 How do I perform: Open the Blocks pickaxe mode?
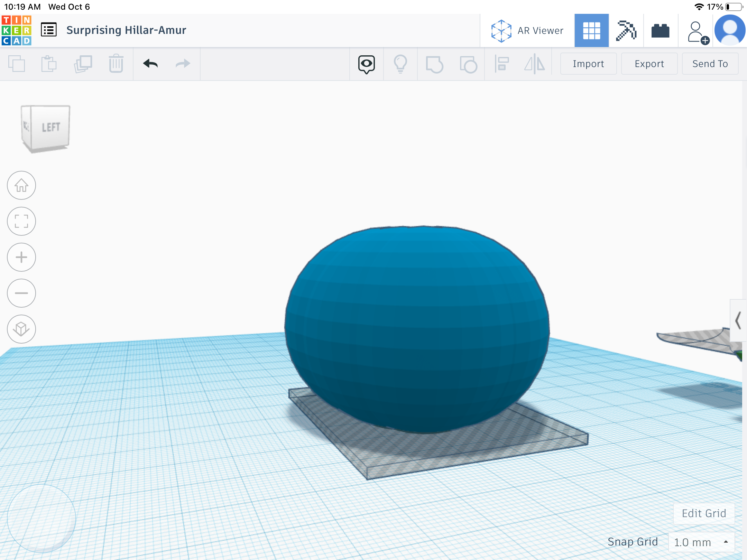(x=626, y=30)
